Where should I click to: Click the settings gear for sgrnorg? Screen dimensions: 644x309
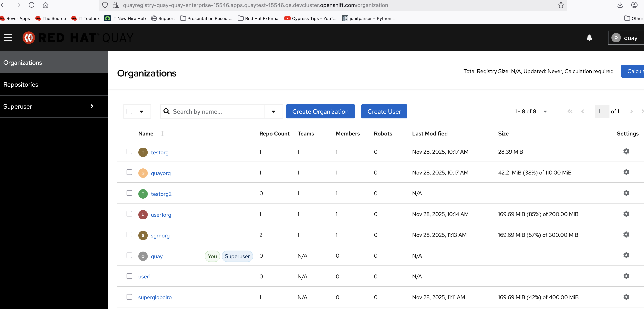click(626, 234)
